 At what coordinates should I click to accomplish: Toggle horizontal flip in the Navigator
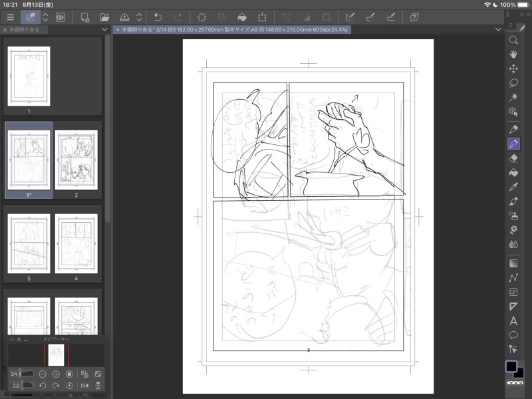(x=84, y=386)
